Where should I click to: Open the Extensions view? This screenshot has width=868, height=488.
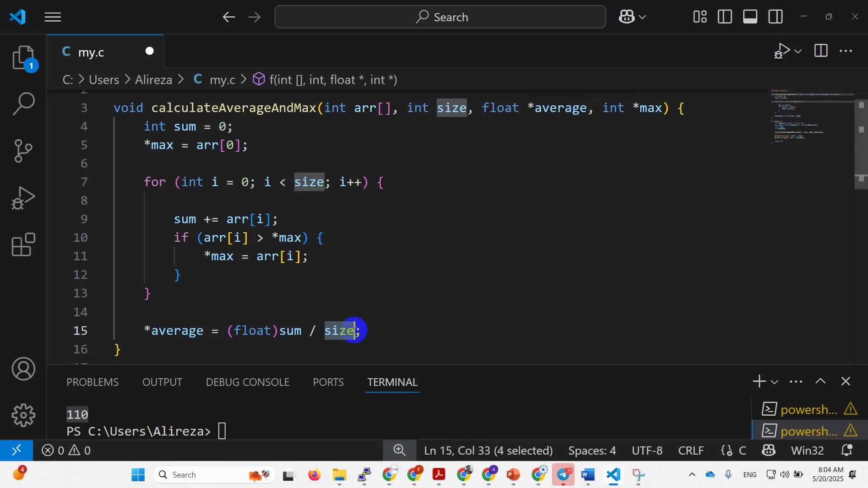click(24, 245)
